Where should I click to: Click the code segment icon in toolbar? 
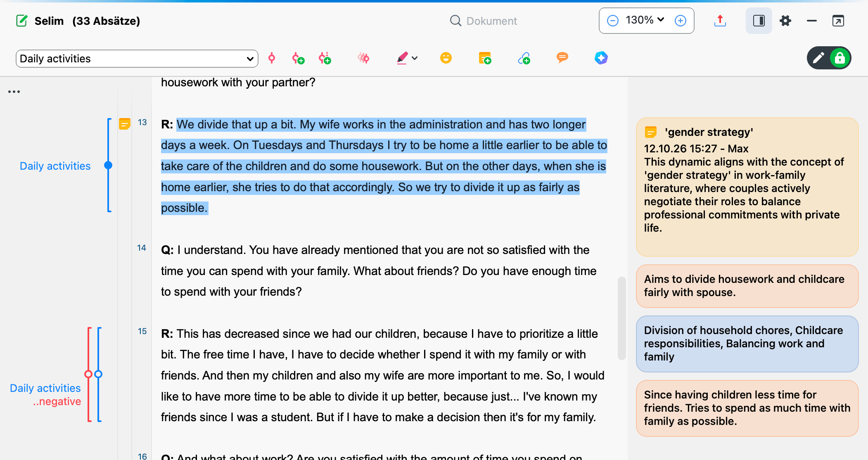pos(272,58)
